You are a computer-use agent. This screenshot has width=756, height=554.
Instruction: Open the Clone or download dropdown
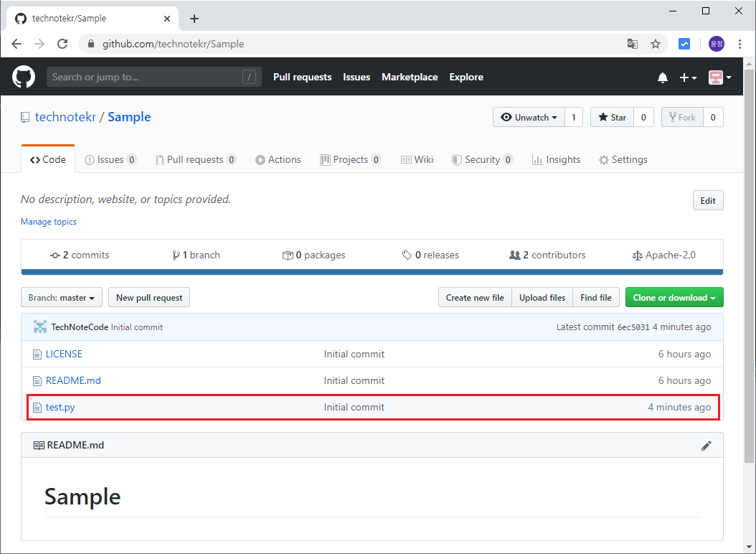(x=674, y=297)
